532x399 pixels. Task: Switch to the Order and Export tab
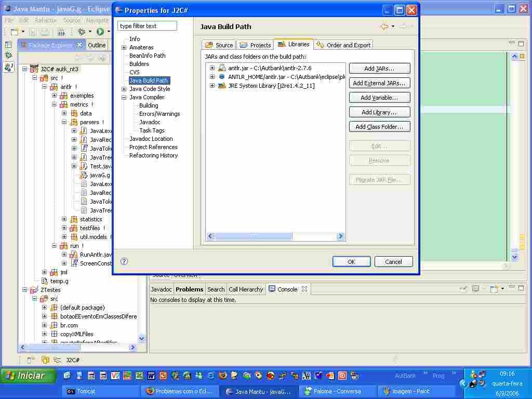click(x=344, y=45)
